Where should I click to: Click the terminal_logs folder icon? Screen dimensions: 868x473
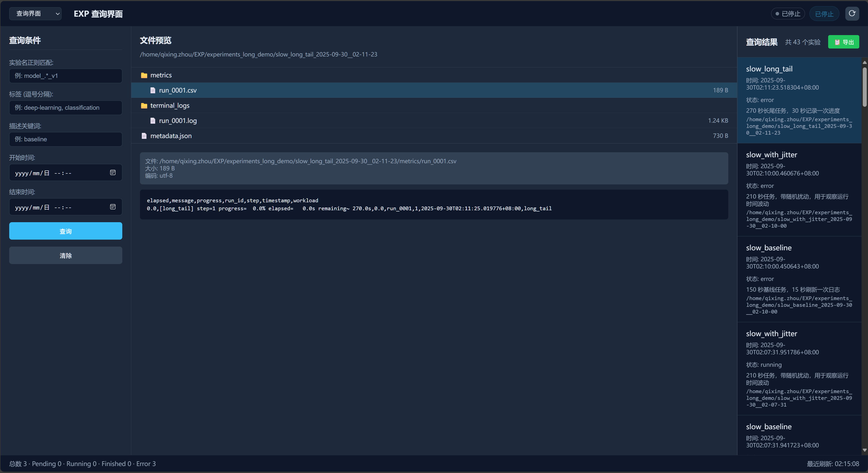144,106
